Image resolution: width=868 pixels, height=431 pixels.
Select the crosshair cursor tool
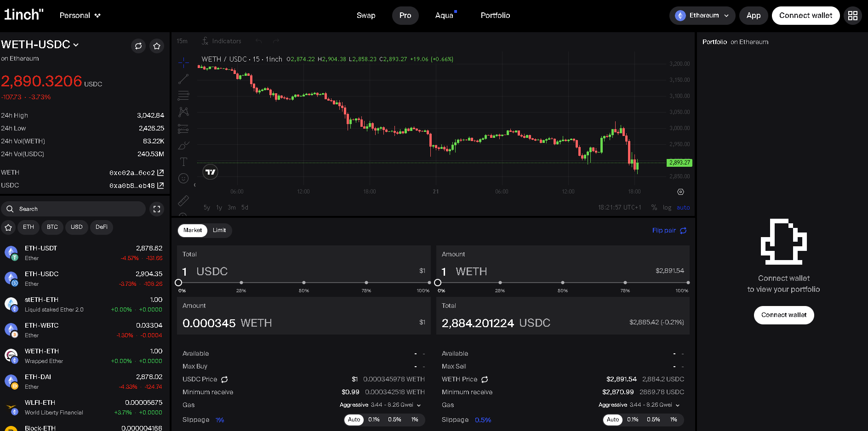tap(183, 62)
